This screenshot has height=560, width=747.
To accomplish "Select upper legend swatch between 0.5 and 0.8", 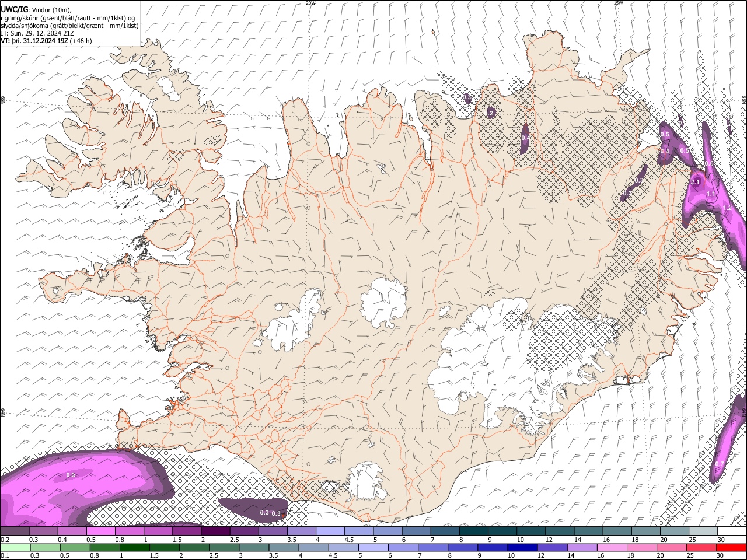I will click(101, 531).
